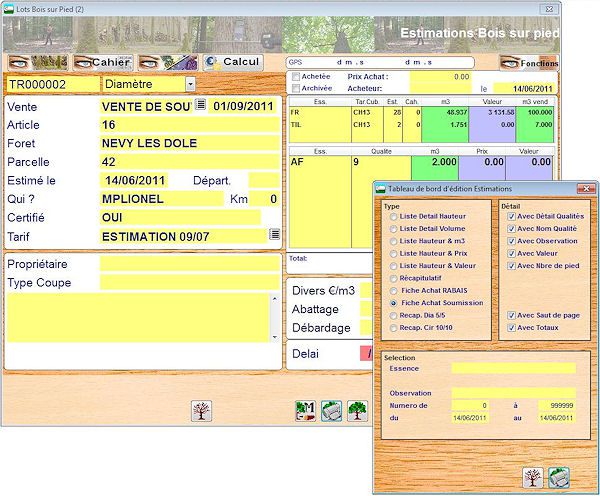Viewport: 600px width, 496px height.
Task: Click the GPS coordinates field
Action: (x=380, y=62)
